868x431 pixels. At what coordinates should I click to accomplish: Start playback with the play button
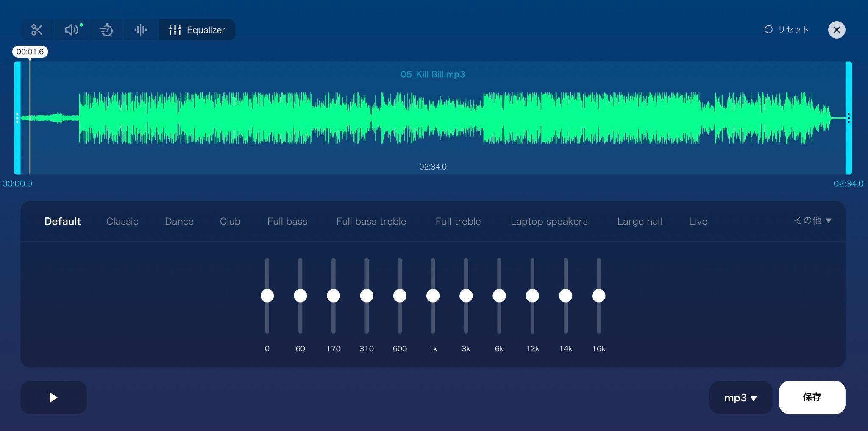click(54, 398)
